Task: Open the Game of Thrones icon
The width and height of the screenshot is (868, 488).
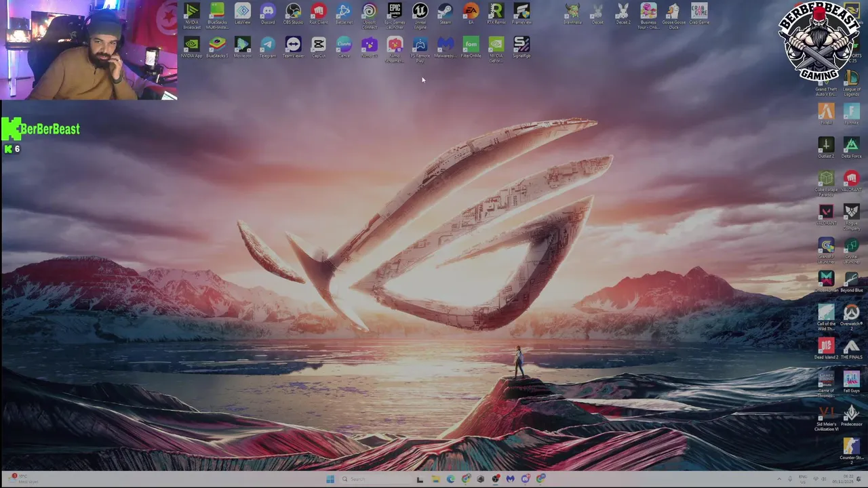Action: coord(826,384)
